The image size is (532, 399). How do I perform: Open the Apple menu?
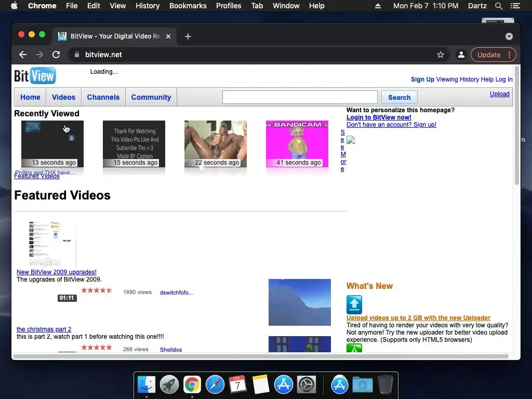tap(14, 6)
